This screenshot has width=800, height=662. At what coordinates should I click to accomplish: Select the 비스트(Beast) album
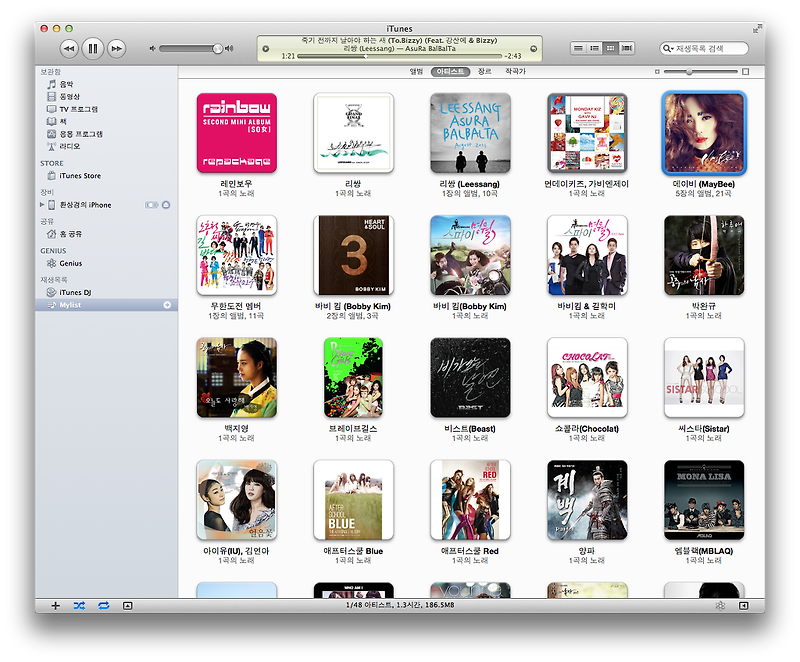[470, 377]
